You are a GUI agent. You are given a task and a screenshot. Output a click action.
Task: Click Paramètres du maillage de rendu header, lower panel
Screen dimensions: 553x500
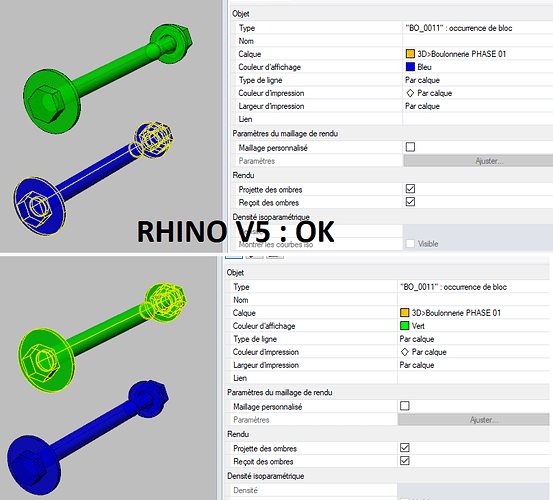point(280,392)
